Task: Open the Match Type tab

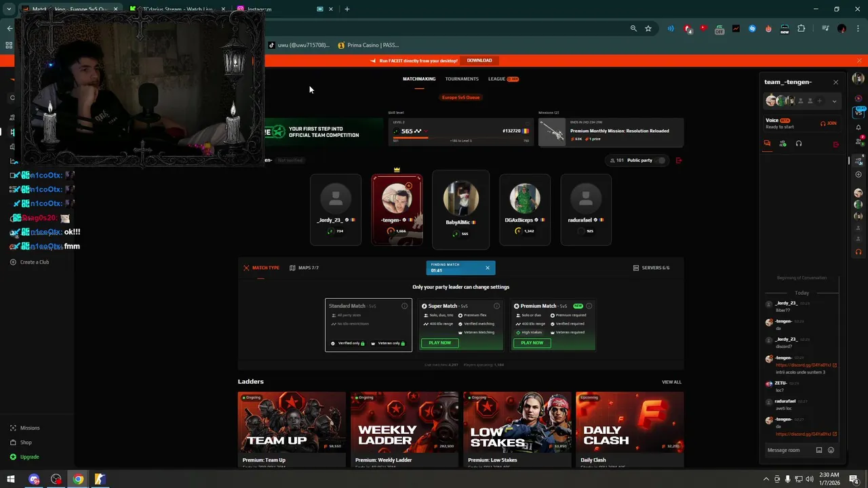Action: [x=261, y=268]
